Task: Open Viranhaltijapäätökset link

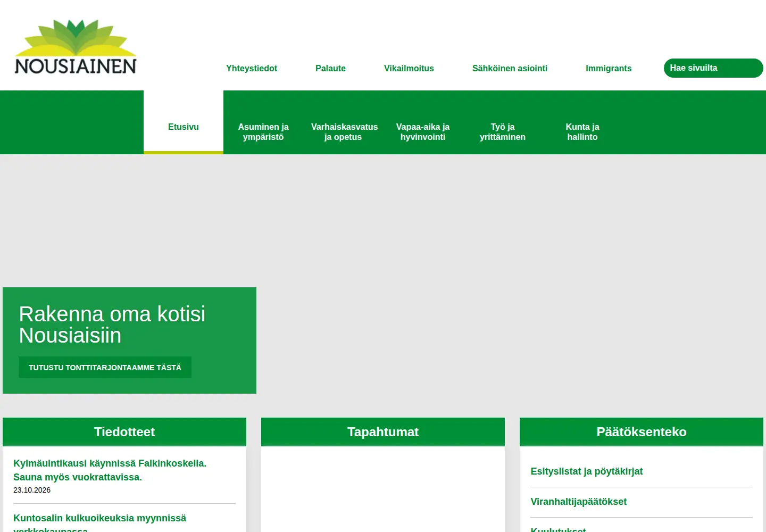Action: pos(579,502)
